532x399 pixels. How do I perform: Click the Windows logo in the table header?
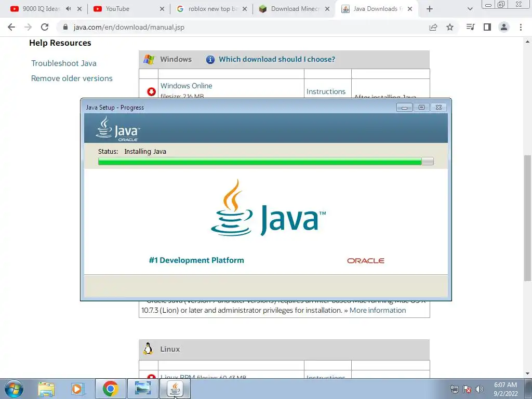pyautogui.click(x=149, y=59)
